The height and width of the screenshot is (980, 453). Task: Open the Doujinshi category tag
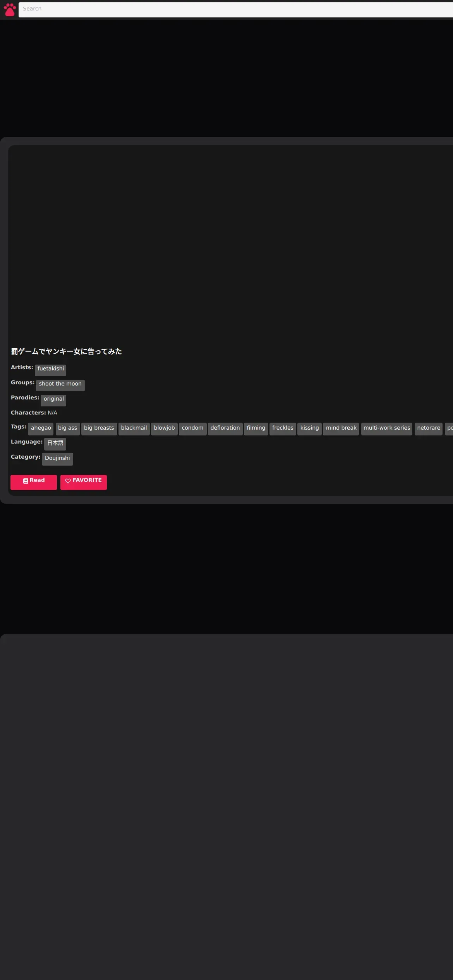click(57, 459)
